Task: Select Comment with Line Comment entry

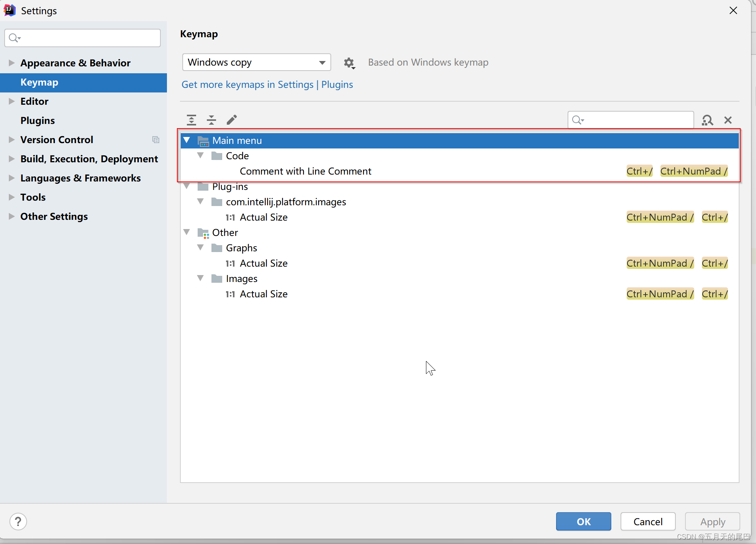Action: click(306, 171)
